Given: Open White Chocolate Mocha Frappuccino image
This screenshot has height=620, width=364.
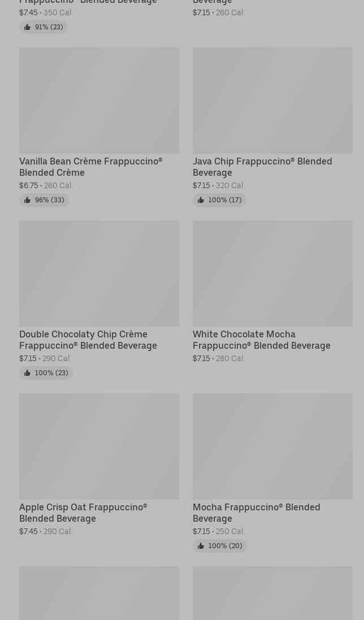Looking at the screenshot, I should pyautogui.click(x=272, y=273).
